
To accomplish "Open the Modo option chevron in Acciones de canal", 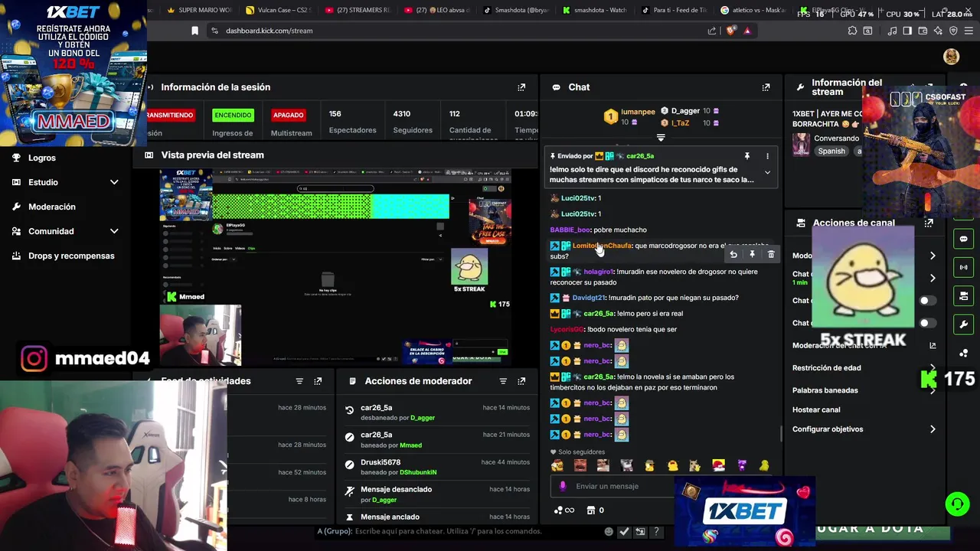I will coord(933,256).
